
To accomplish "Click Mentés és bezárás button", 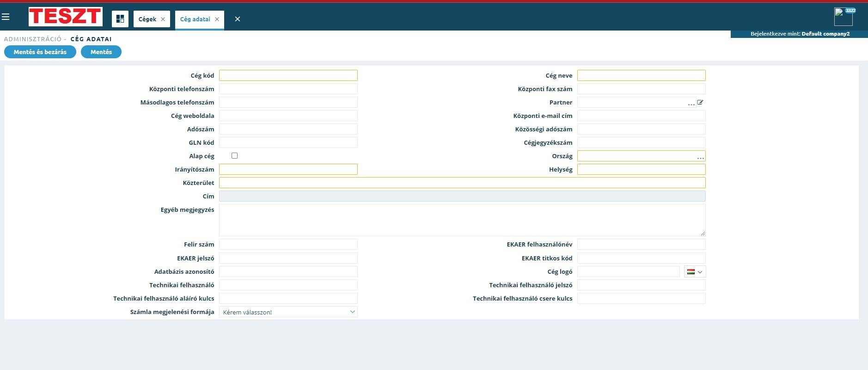I will point(40,52).
